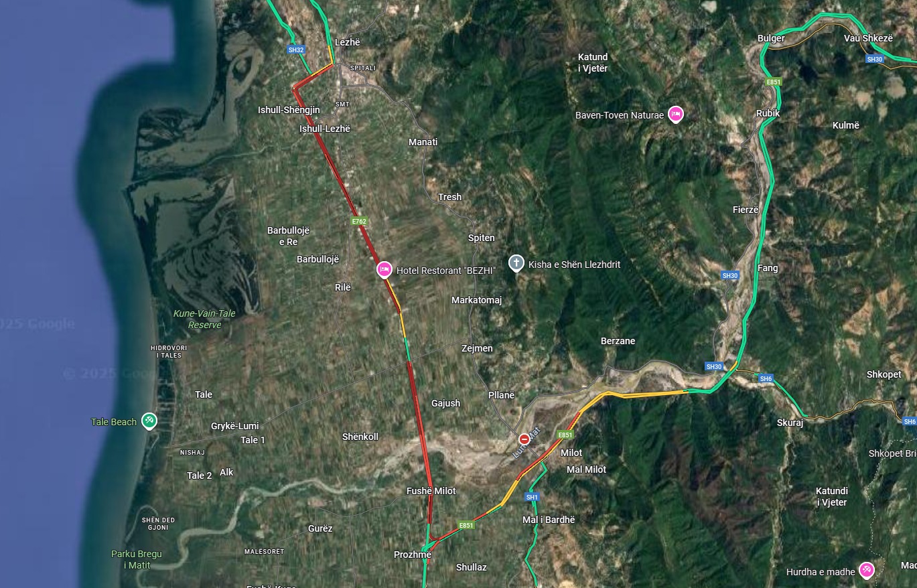Select the Baven-Toven Naturae hotel marker
This screenshot has width=917, height=588.
coord(676,115)
